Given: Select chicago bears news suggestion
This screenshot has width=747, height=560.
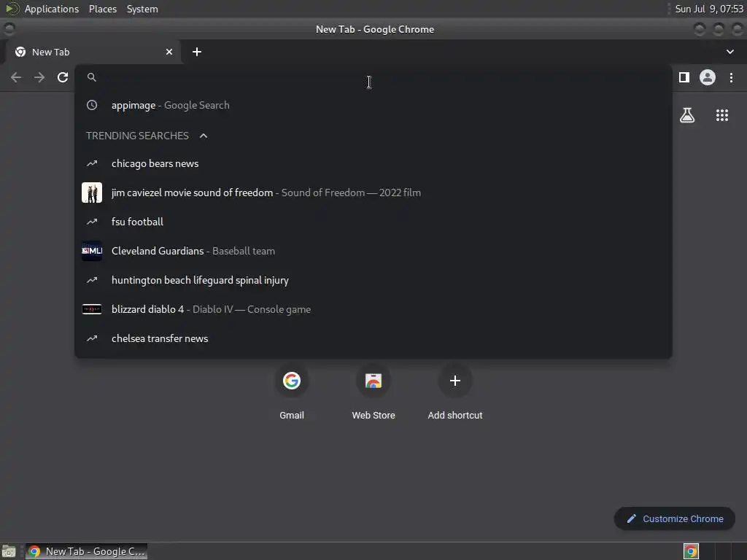Looking at the screenshot, I should click(x=373, y=163).
